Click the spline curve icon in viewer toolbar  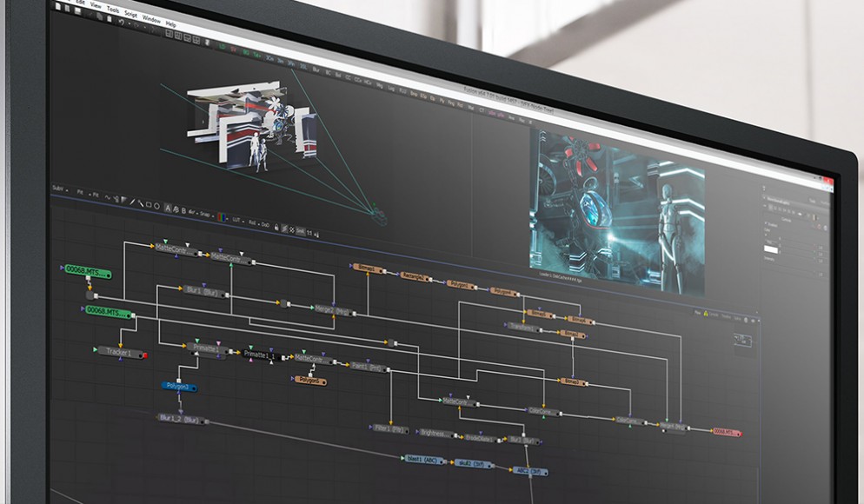[x=108, y=196]
